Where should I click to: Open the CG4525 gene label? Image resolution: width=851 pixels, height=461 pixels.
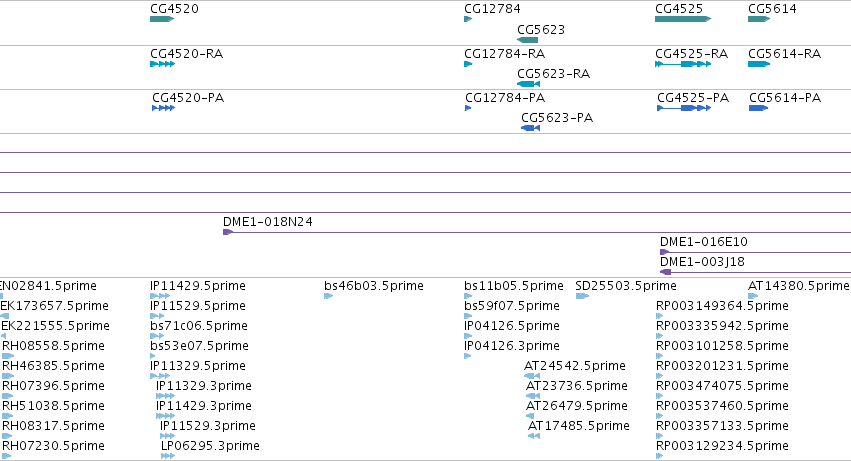pyautogui.click(x=679, y=9)
